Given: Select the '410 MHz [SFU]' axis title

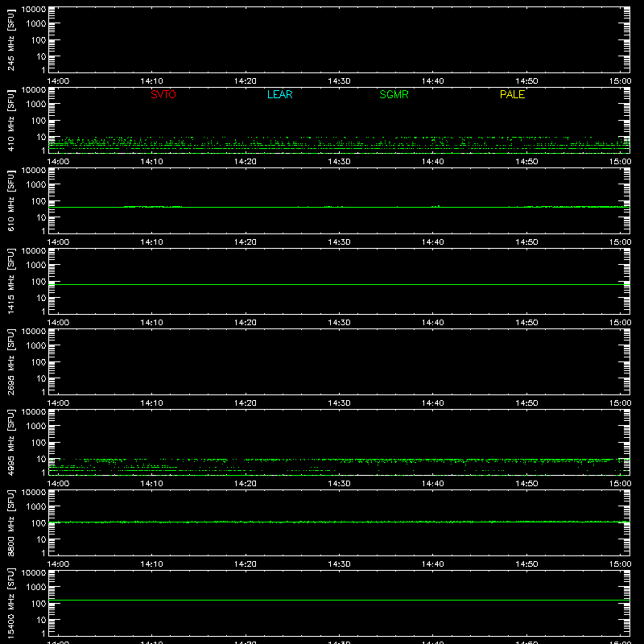Looking at the screenshot, I should 11,121.
